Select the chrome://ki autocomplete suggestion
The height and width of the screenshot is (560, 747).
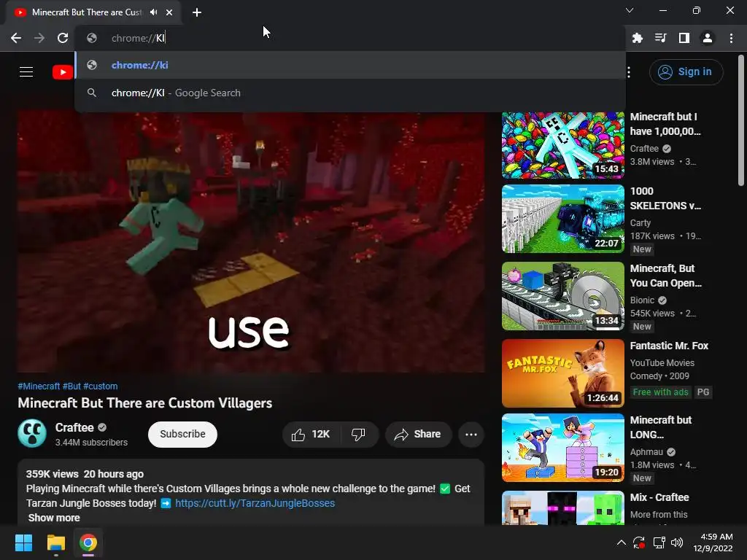point(350,65)
